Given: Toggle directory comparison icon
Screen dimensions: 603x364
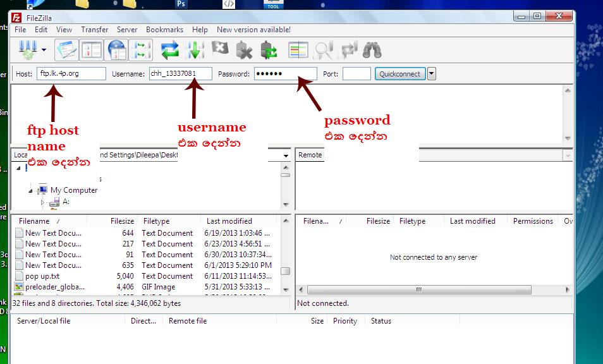Looking at the screenshot, I should (323, 50).
